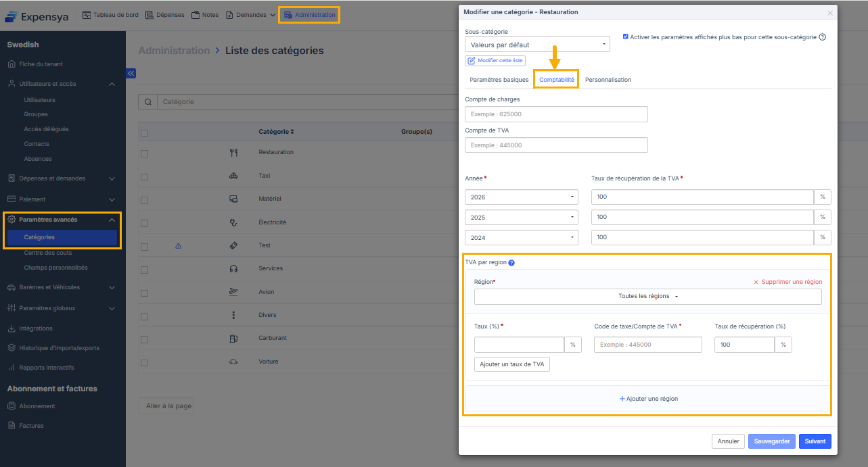
Task: Click the sidebar collapse double-chevron icon
Action: 131,74
